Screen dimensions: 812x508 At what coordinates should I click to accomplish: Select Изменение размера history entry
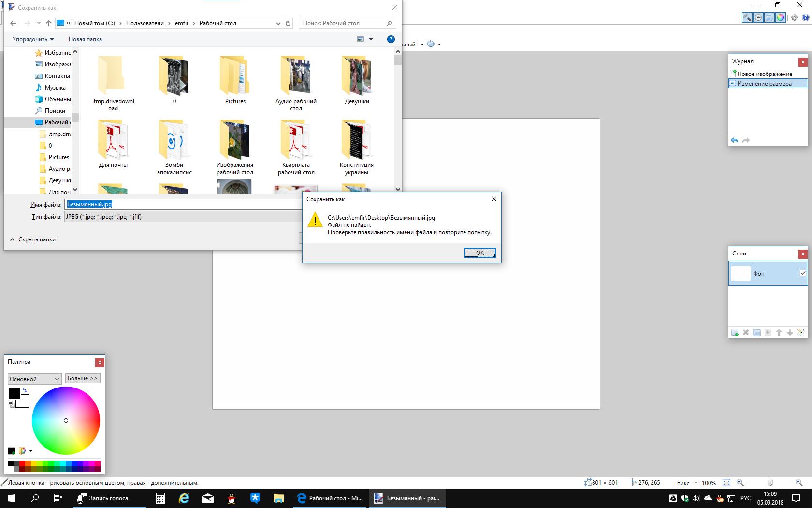click(x=768, y=84)
